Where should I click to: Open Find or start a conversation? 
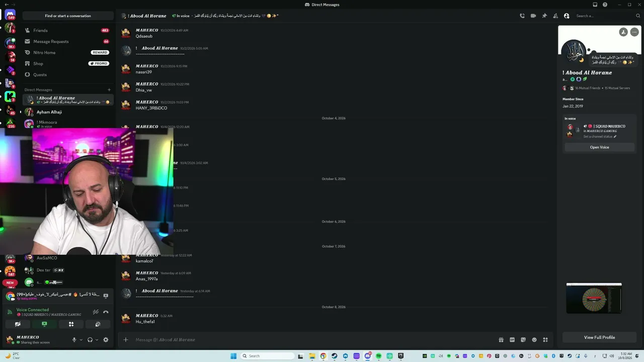pos(68,16)
